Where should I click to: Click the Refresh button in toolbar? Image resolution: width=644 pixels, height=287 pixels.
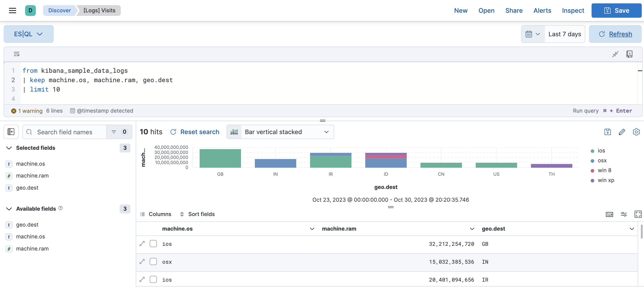[x=615, y=34]
